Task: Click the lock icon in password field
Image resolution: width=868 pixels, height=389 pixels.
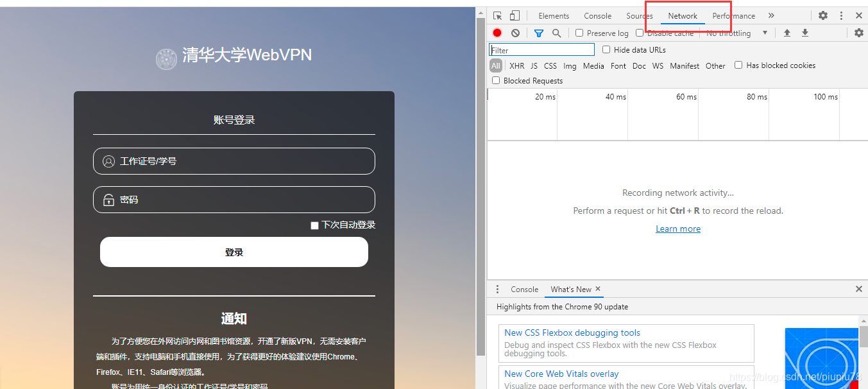Action: pyautogui.click(x=108, y=200)
